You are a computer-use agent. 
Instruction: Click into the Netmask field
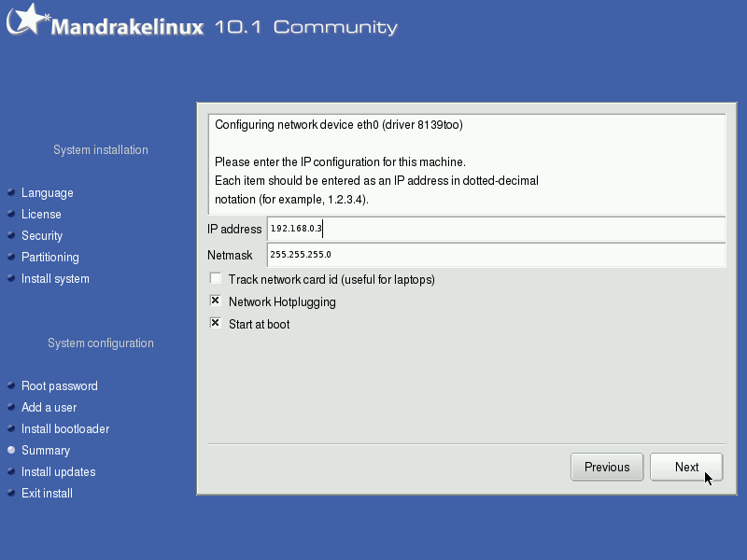pyautogui.click(x=496, y=255)
